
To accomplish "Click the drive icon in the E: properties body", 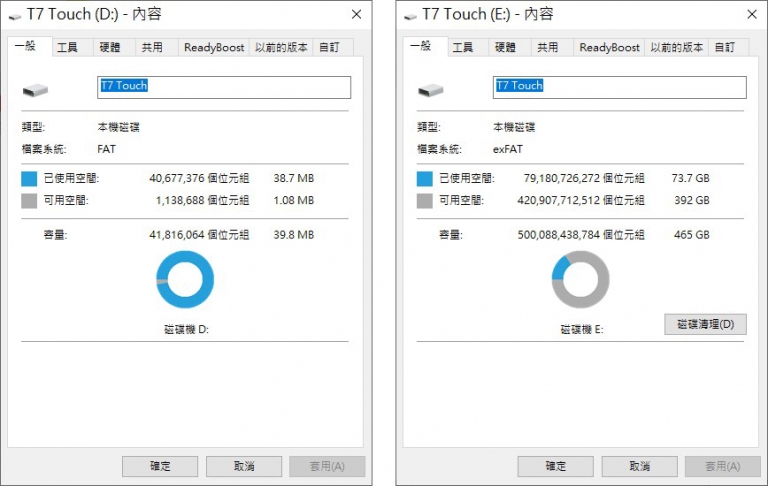I will [431, 90].
